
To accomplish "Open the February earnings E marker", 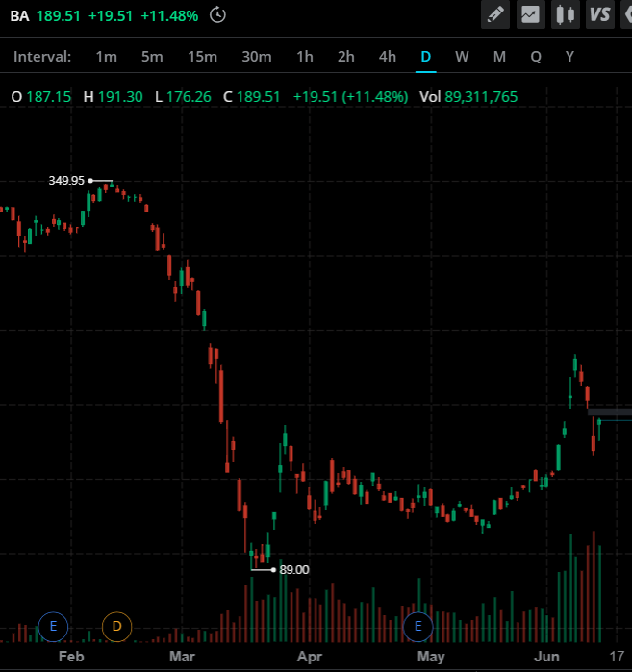I will tap(53, 627).
